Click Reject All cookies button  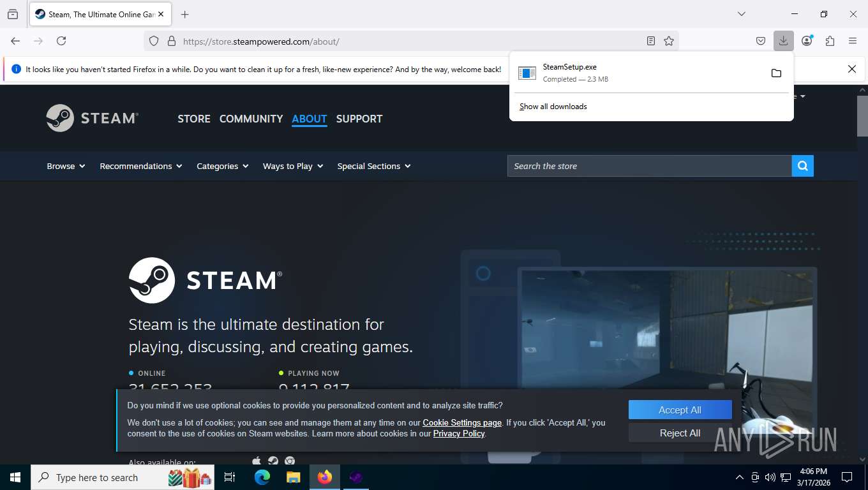pos(680,433)
